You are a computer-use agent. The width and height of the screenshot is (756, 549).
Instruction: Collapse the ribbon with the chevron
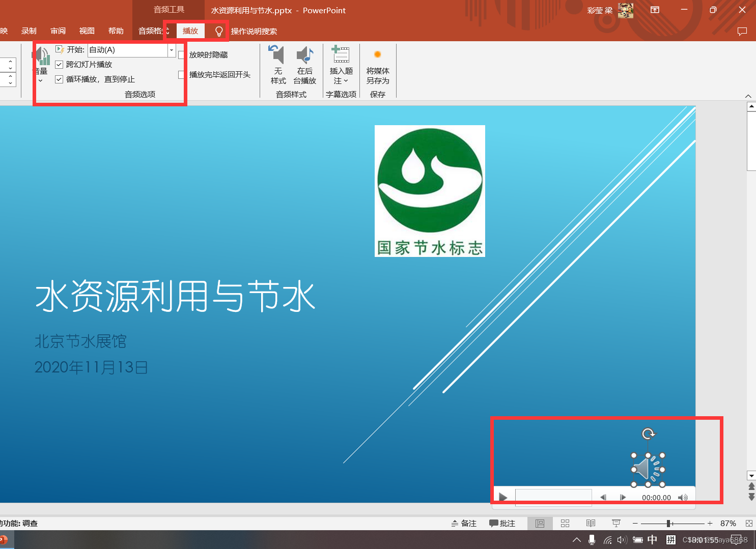click(748, 96)
